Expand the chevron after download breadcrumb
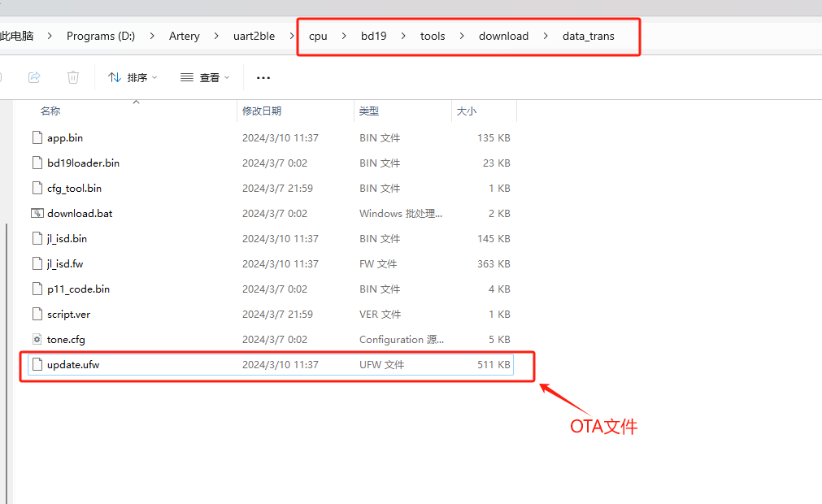The image size is (822, 504). pyautogui.click(x=546, y=36)
